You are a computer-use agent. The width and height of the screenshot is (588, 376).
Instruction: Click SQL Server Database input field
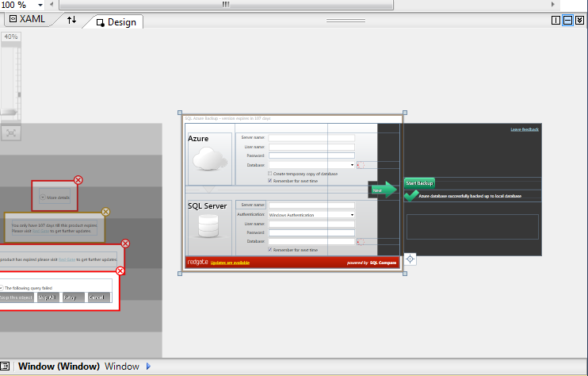[x=311, y=242]
